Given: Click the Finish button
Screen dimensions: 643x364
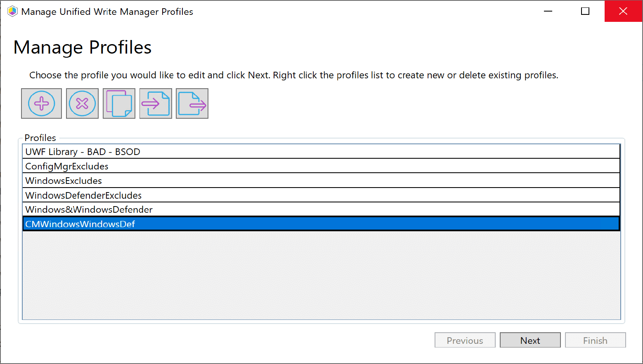Looking at the screenshot, I should click(595, 340).
